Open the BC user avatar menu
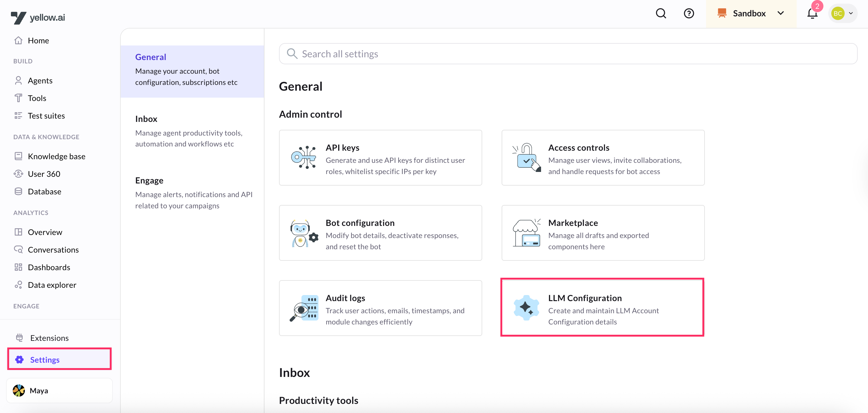 pyautogui.click(x=843, y=13)
